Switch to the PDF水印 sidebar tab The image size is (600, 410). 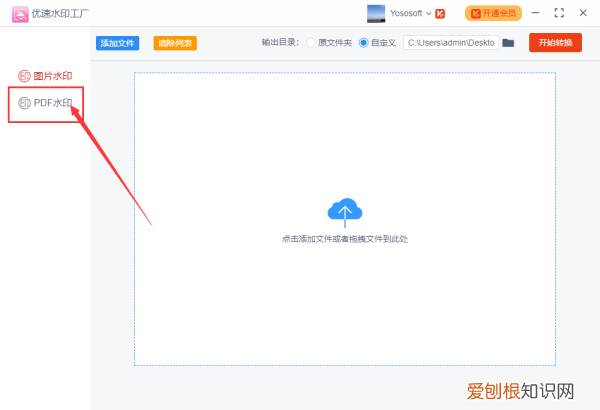pyautogui.click(x=45, y=103)
